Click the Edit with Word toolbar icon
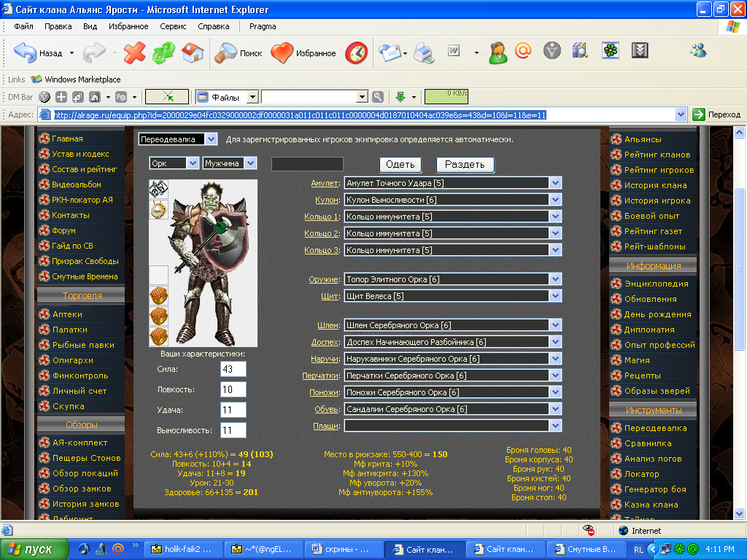747x560 pixels. tap(454, 50)
